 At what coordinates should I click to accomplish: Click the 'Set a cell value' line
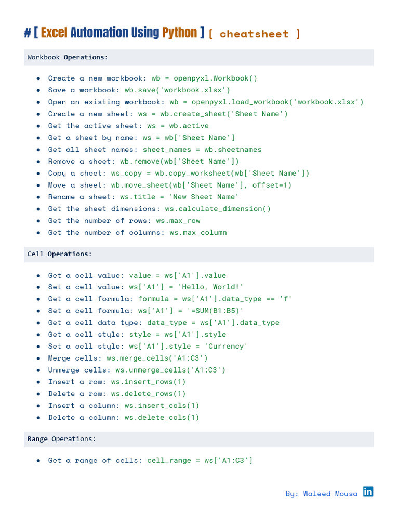145,287
